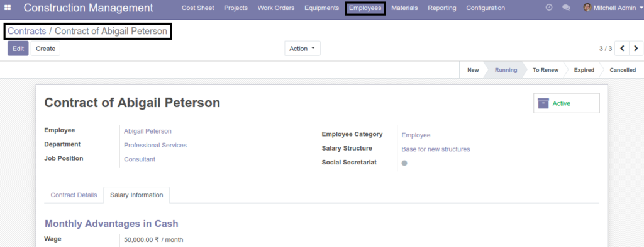644x247 pixels.
Task: Click the Monthly Advantages in Cash heading
Action: point(111,224)
